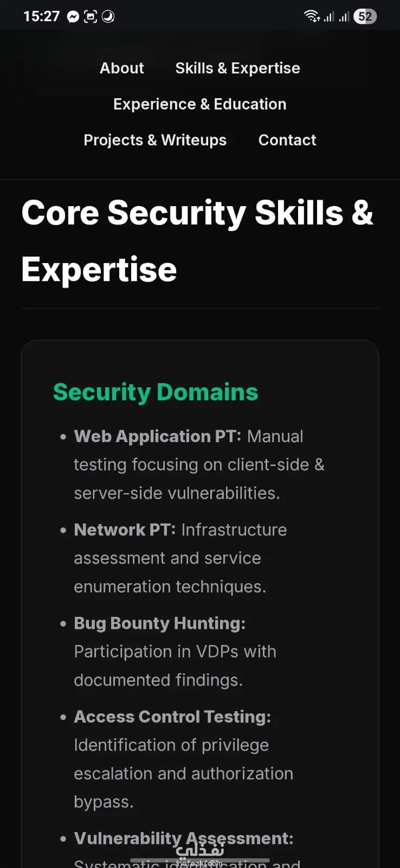
Task: Navigate to Experience & Education
Action: tap(199, 104)
